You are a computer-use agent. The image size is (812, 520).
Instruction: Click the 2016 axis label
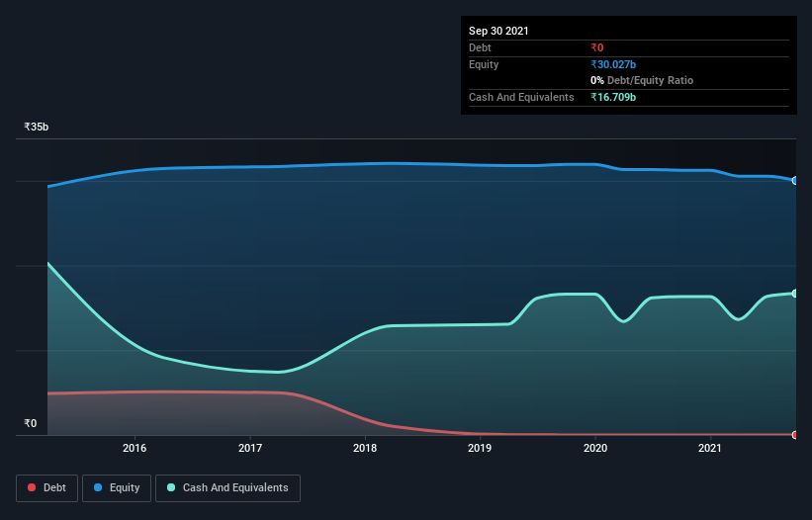click(x=135, y=448)
